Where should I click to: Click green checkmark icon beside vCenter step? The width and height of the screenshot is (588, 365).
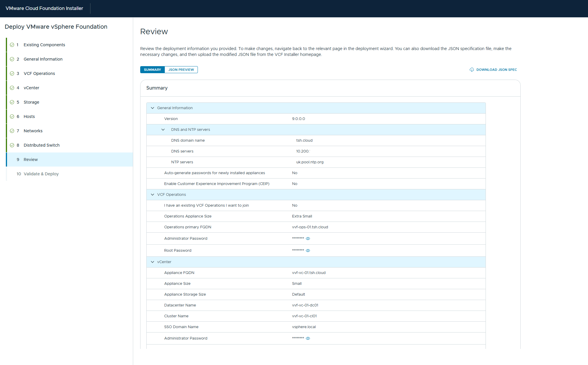[x=12, y=88]
